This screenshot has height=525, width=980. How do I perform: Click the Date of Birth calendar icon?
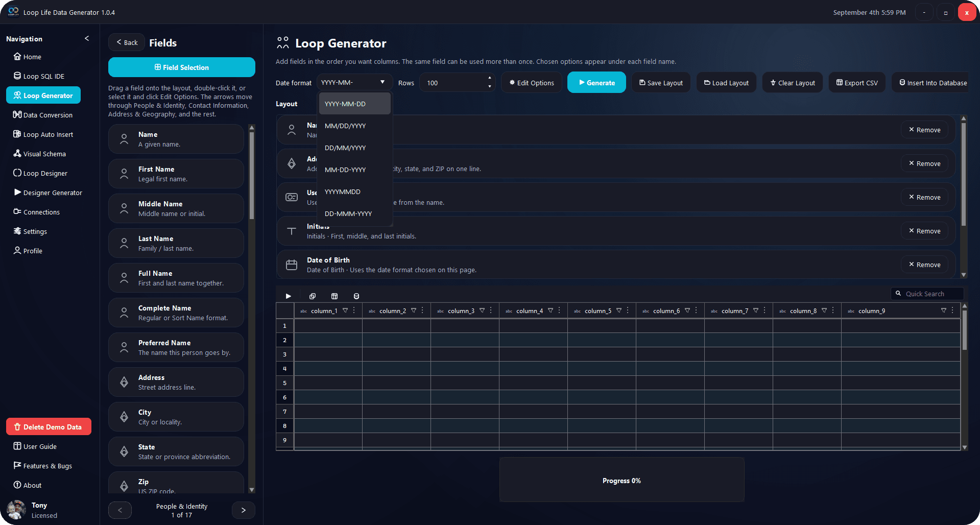(x=292, y=265)
